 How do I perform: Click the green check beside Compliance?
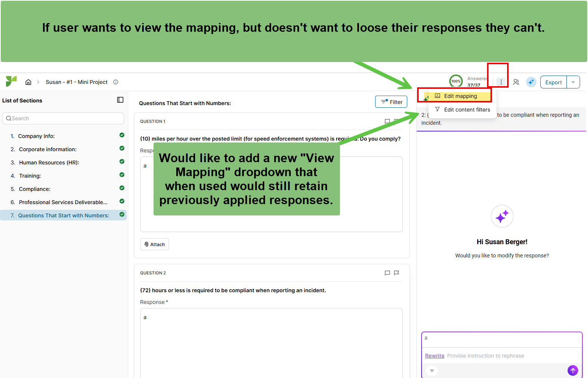[122, 188]
